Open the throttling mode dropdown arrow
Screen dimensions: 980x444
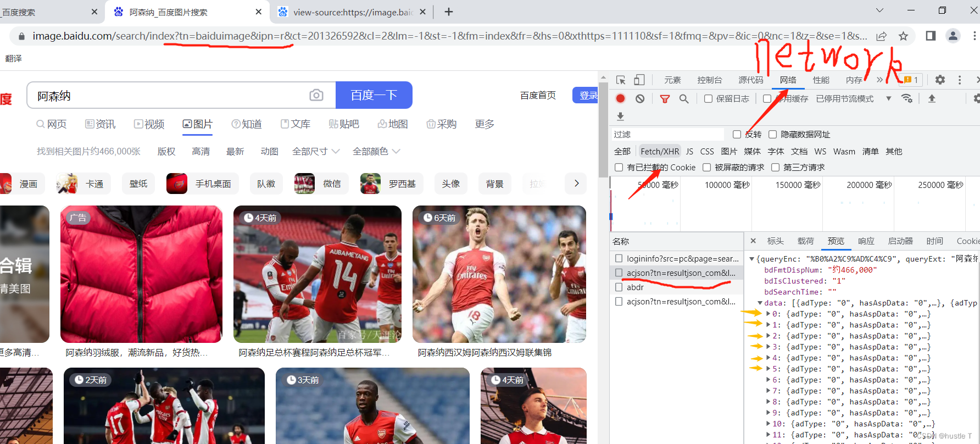tap(888, 99)
